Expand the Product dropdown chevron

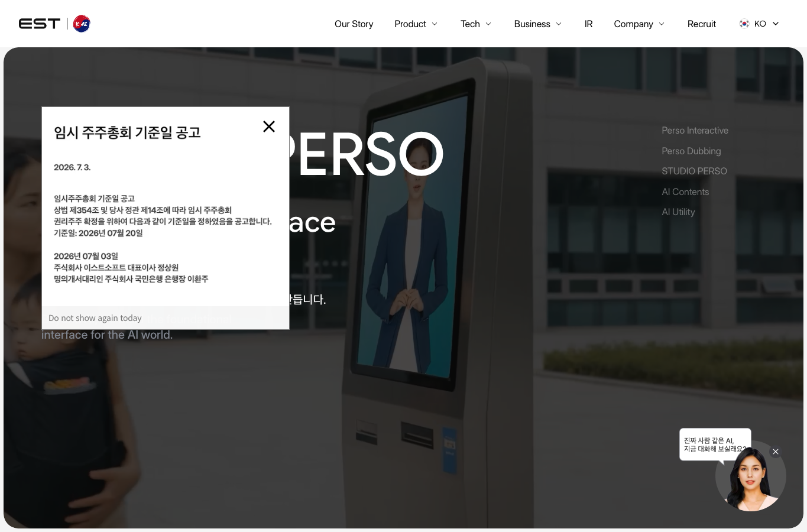[x=435, y=24]
